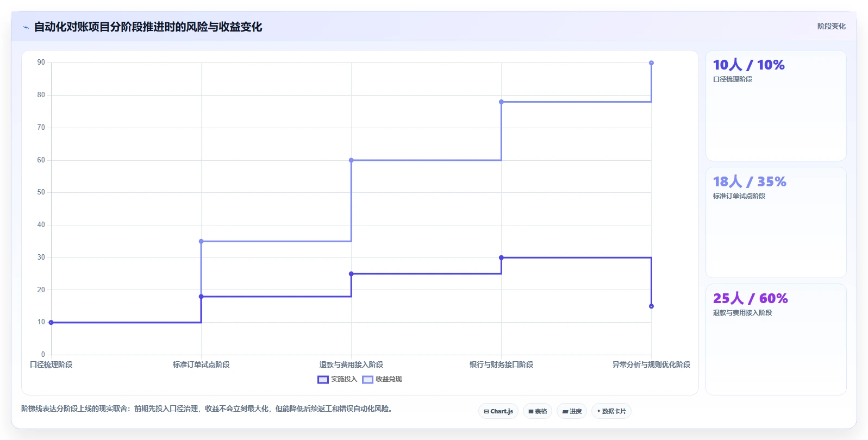Image resolution: width=868 pixels, height=440 pixels.
Task: Click the 收益兑现 data point at 35
Action: point(201,241)
